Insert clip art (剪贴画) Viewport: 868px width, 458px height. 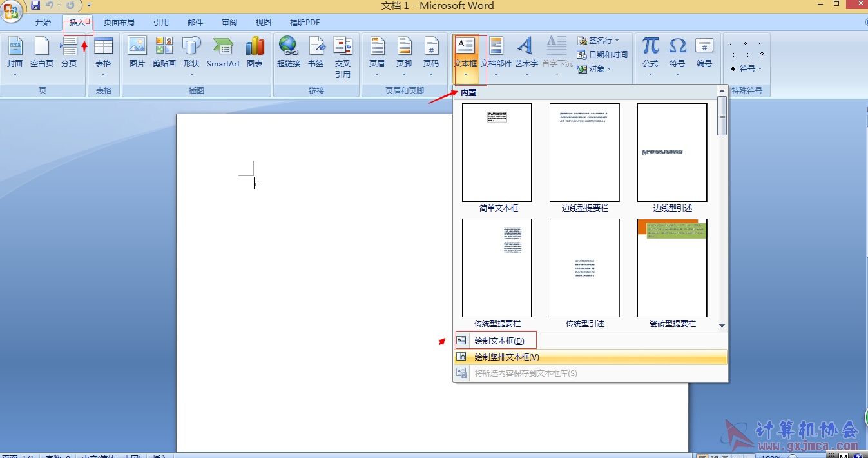pyautogui.click(x=164, y=53)
